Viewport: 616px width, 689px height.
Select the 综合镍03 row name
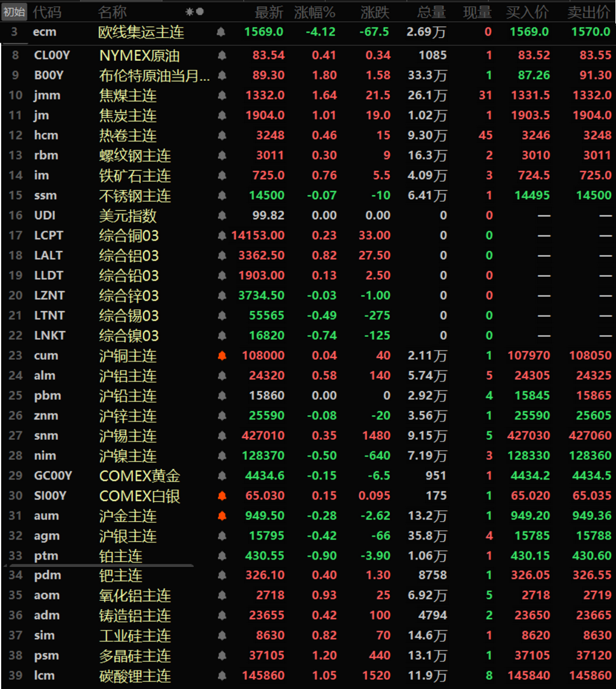129,336
